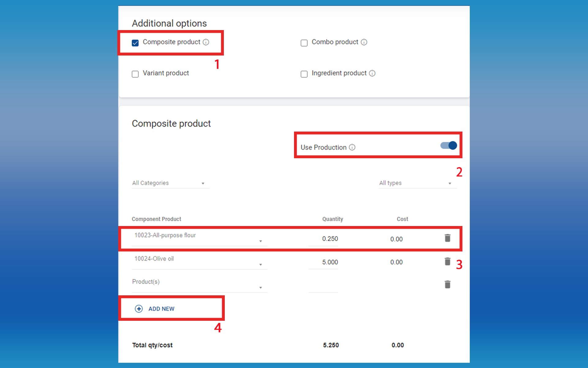Delete the Olive oil component row
The width and height of the screenshot is (588, 368).
[x=447, y=261]
